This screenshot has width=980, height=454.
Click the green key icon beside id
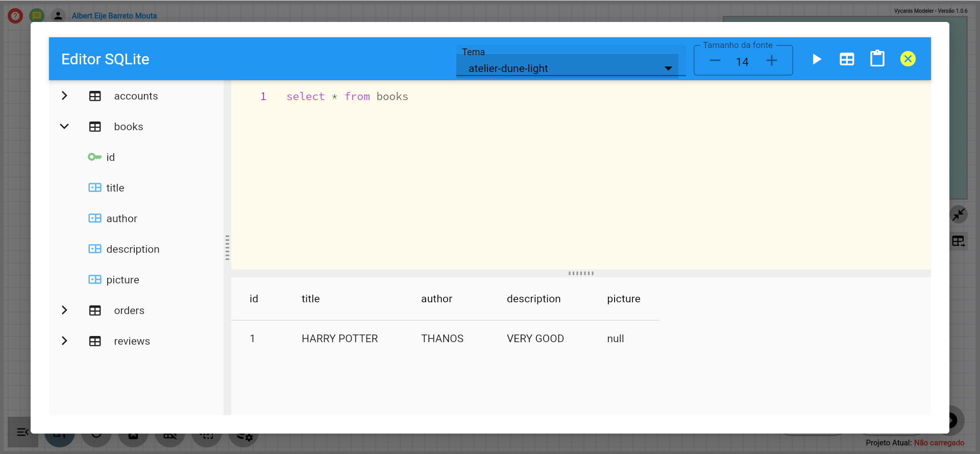coord(94,157)
